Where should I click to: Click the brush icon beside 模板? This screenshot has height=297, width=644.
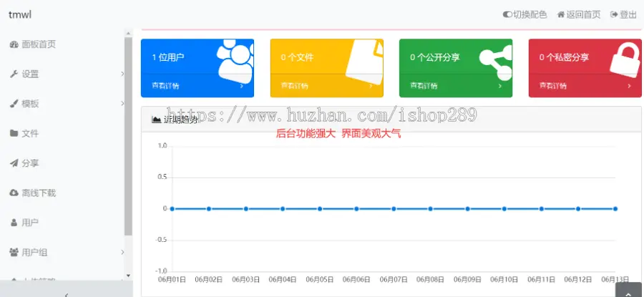pyautogui.click(x=14, y=104)
